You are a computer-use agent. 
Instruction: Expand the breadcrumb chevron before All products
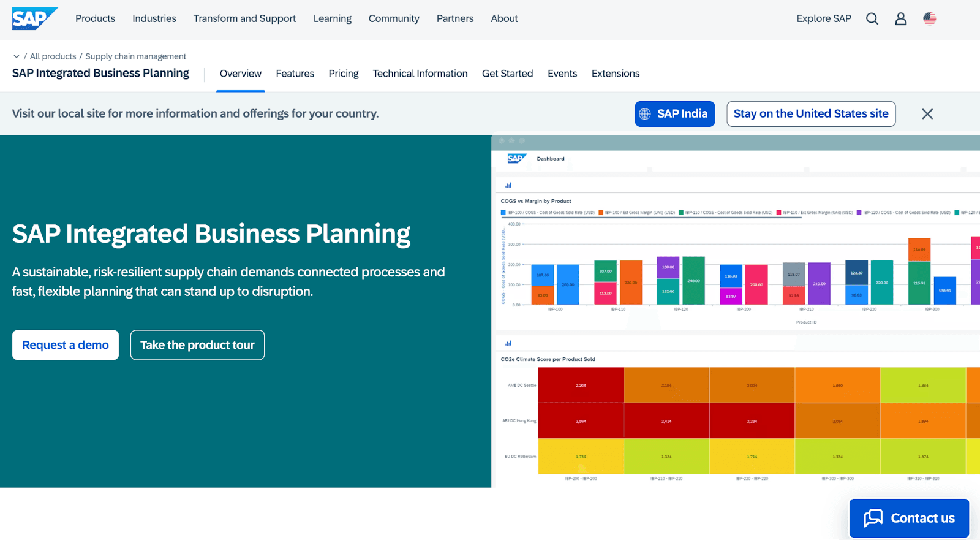(17, 56)
